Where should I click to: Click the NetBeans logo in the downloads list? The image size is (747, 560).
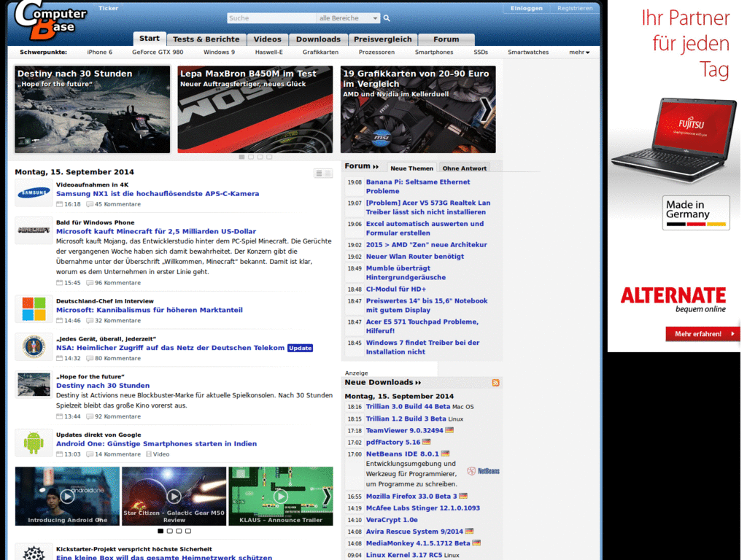(482, 471)
